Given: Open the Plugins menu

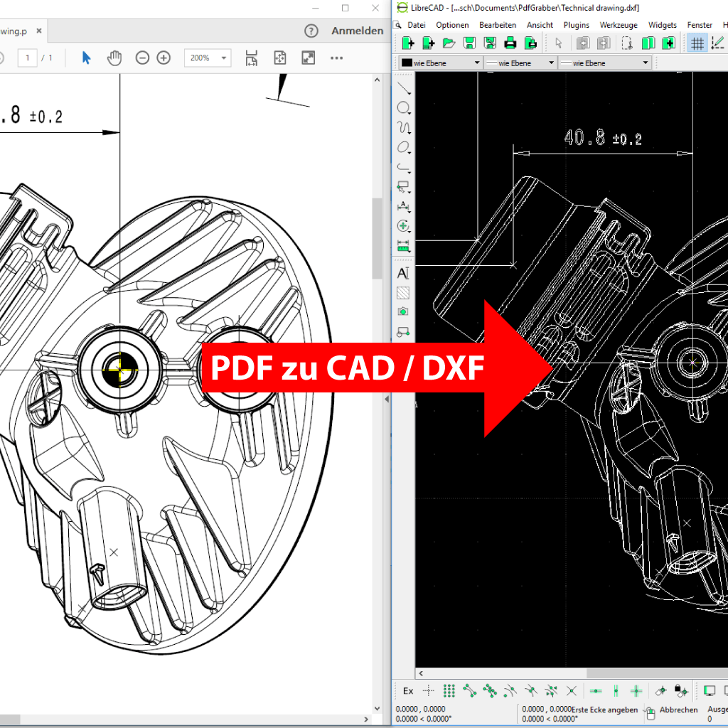Looking at the screenshot, I should tap(576, 25).
